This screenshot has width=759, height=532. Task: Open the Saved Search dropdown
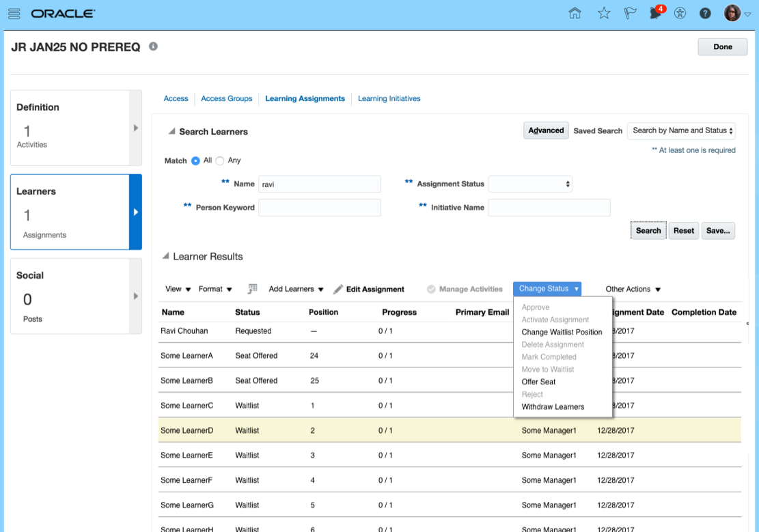click(x=680, y=130)
